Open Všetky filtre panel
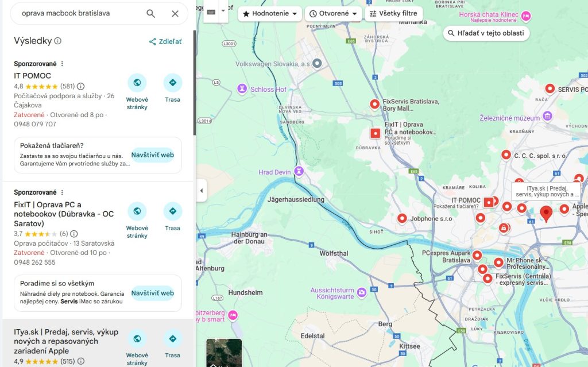Image resolution: width=588 pixels, height=367 pixels. (393, 14)
